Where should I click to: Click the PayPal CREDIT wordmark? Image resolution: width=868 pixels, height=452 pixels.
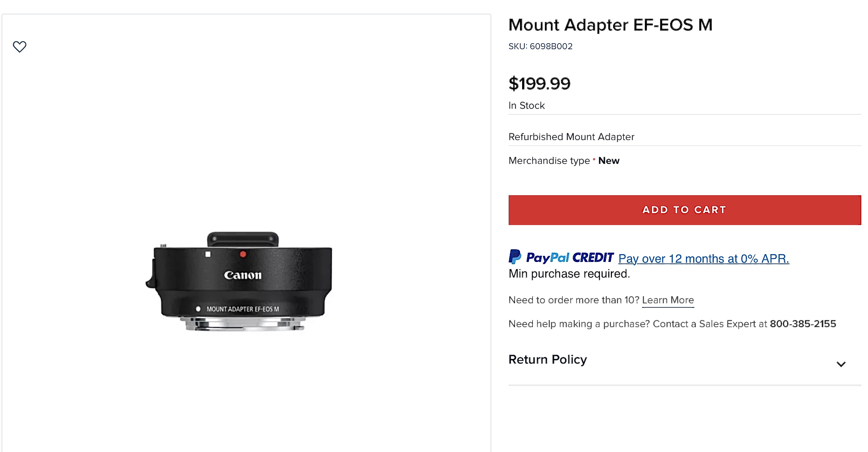(x=570, y=257)
